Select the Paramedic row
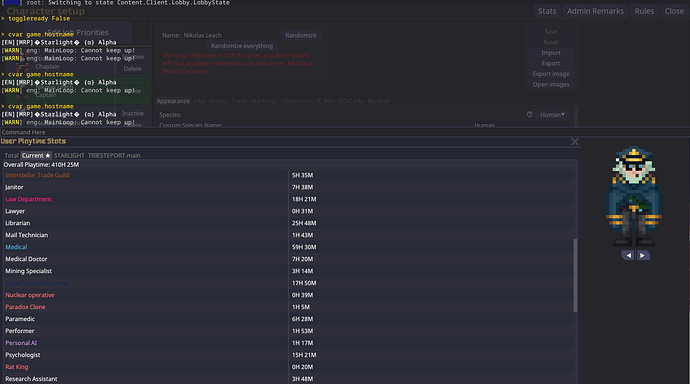The image size is (690, 384). pyautogui.click(x=288, y=319)
